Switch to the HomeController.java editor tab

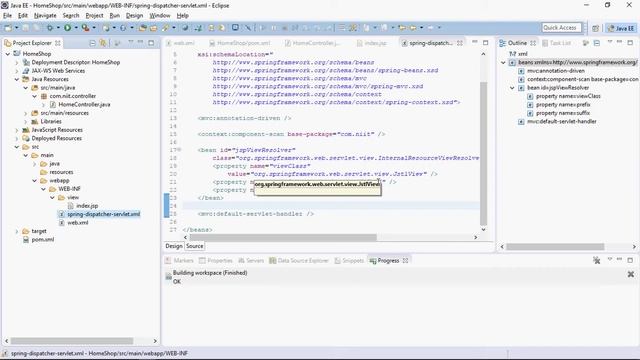click(x=312, y=43)
